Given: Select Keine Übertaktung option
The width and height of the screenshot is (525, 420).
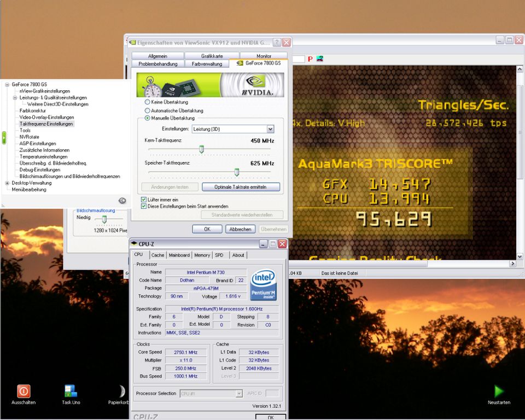Looking at the screenshot, I should [x=147, y=102].
